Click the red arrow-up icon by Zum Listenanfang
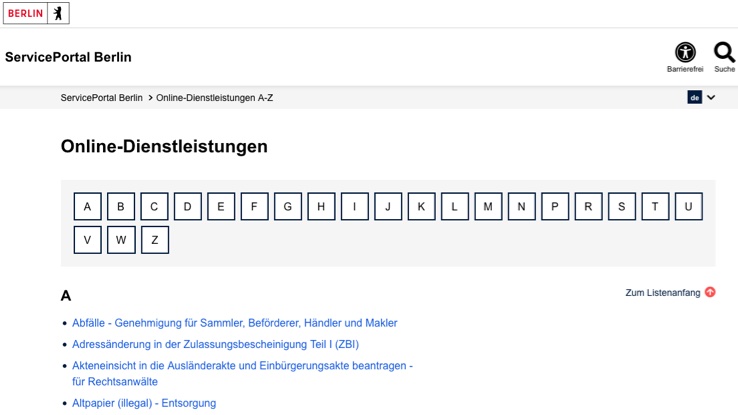Screen dimensions: 738x415 [x=710, y=292]
